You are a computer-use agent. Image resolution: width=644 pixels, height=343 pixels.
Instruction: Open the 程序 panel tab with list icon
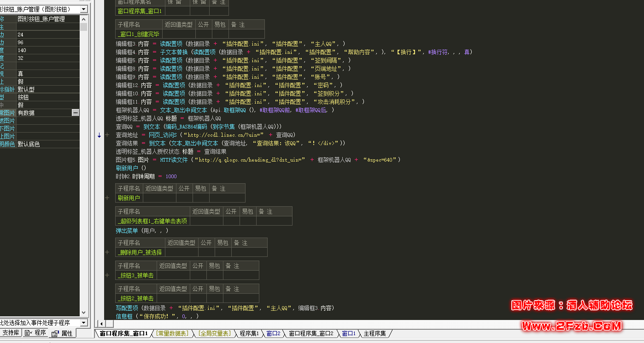(x=36, y=333)
